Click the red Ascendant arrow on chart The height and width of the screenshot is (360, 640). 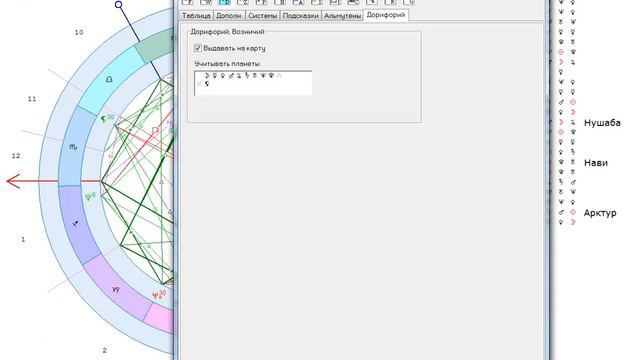click(33, 181)
